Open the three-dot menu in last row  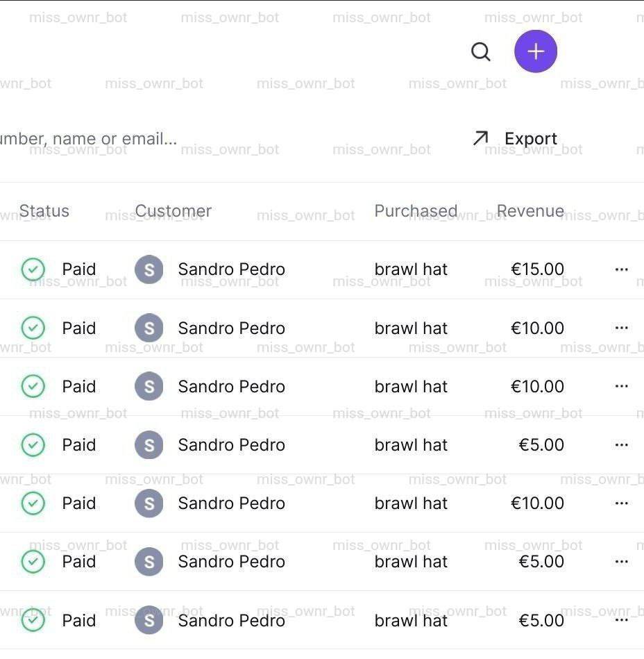(621, 620)
